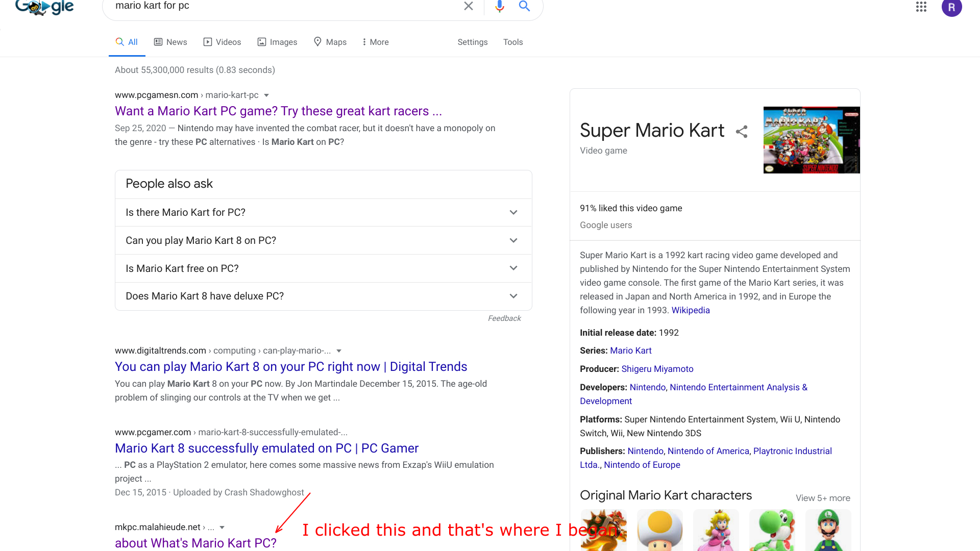Screen dimensions: 980x551
Task: Click 'About 55,300,000 results' text
Action: tap(195, 70)
